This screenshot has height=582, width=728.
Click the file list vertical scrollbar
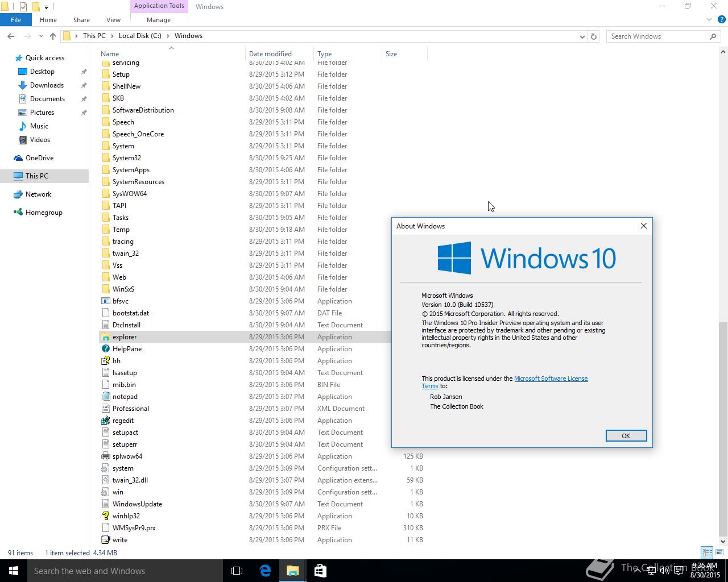[723, 430]
